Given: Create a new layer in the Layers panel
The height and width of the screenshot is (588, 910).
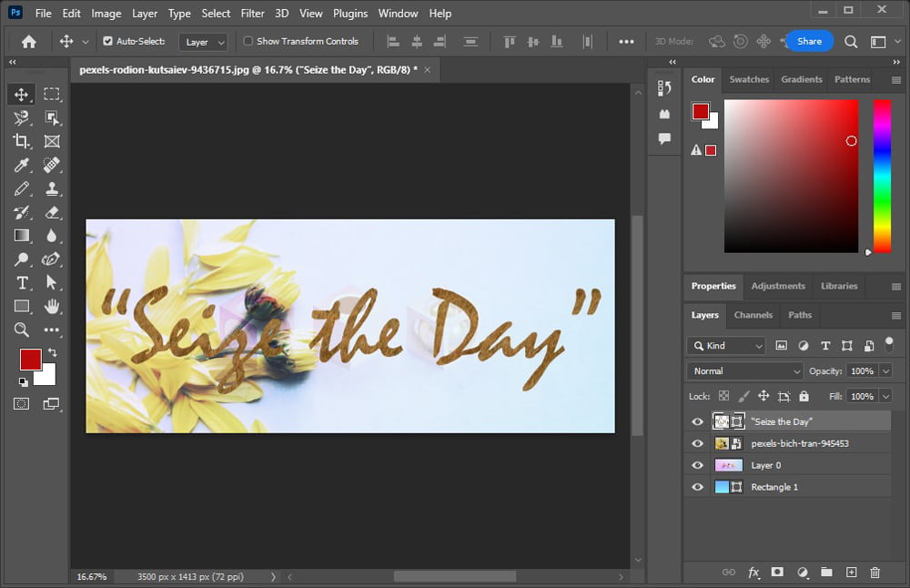Looking at the screenshot, I should click(x=851, y=573).
